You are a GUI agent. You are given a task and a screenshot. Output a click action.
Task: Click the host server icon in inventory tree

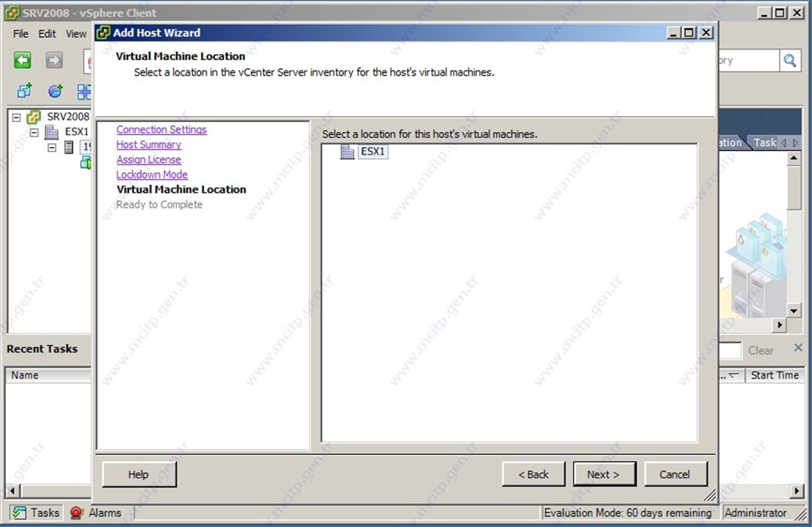tap(69, 148)
